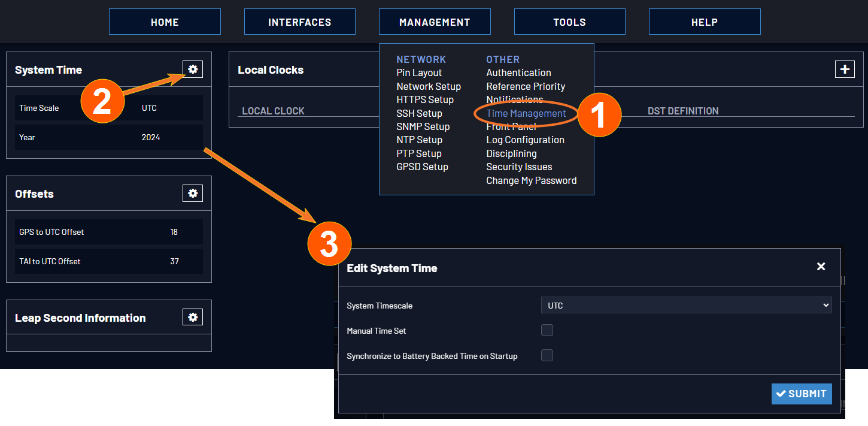Click the Time Scale UTC value
The height and width of the screenshot is (426, 868).
coord(149,108)
